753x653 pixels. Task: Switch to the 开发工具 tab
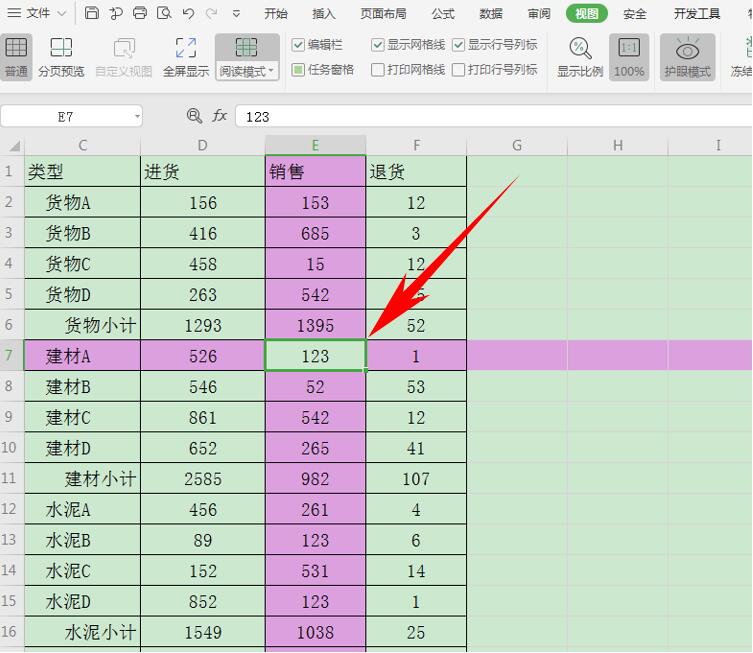point(696,13)
